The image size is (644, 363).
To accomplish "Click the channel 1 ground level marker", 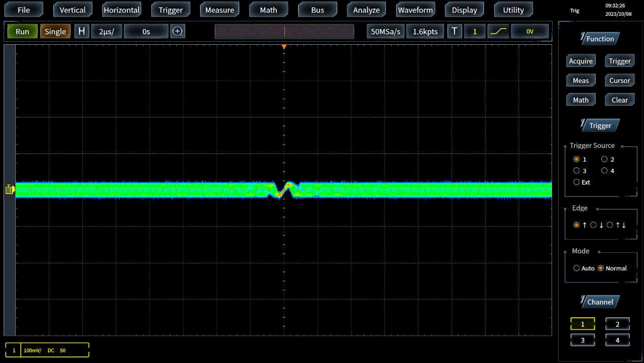I will [10, 190].
